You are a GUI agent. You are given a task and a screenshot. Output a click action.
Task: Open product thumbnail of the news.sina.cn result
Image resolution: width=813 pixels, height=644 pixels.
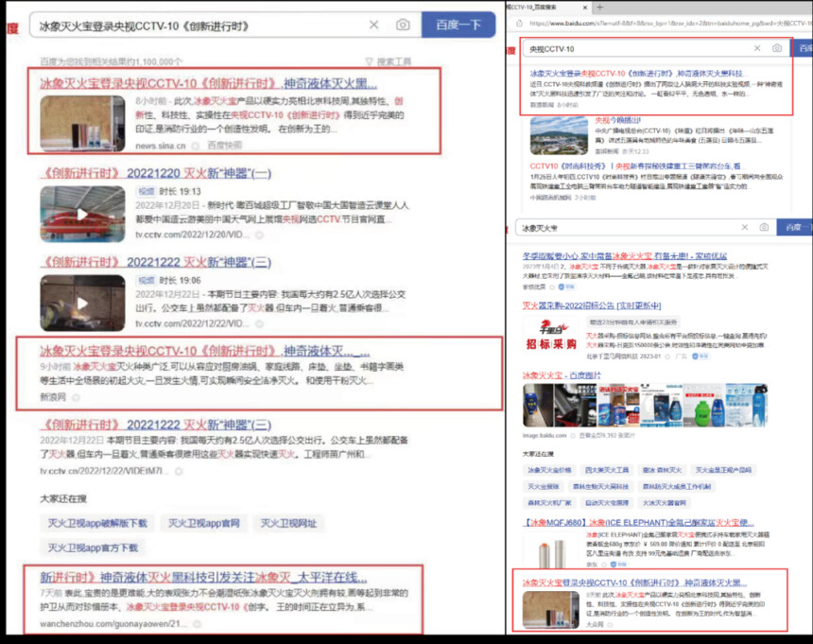(82, 123)
